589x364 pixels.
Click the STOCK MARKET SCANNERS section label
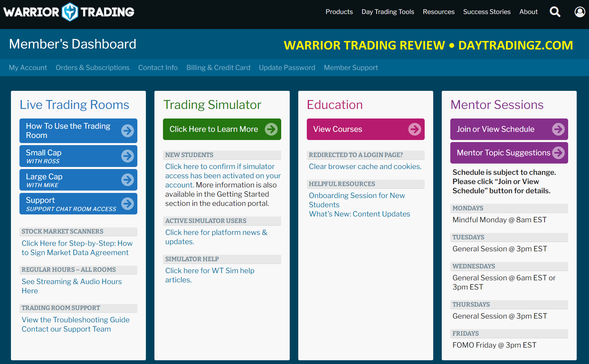[63, 232]
